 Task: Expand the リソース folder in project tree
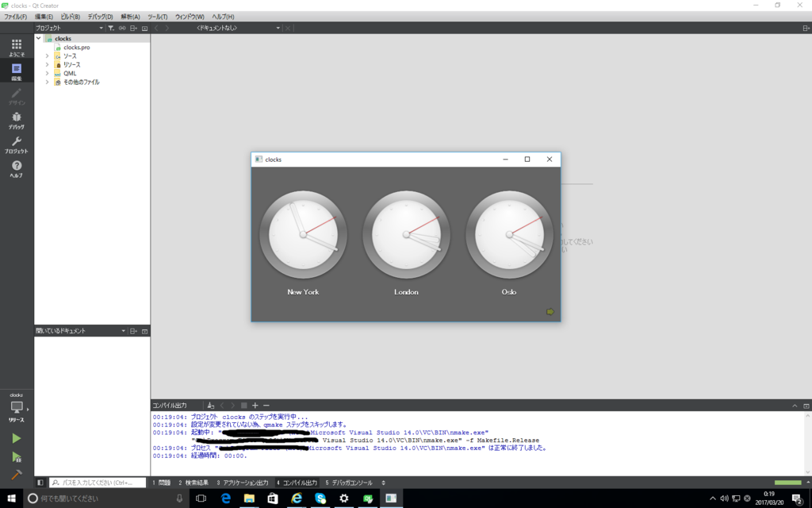tap(47, 65)
